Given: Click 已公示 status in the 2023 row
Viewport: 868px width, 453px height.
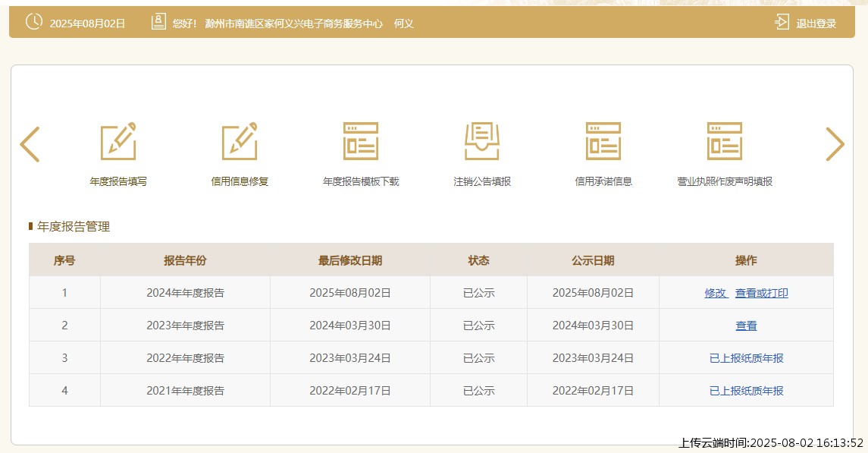Looking at the screenshot, I should (479, 326).
